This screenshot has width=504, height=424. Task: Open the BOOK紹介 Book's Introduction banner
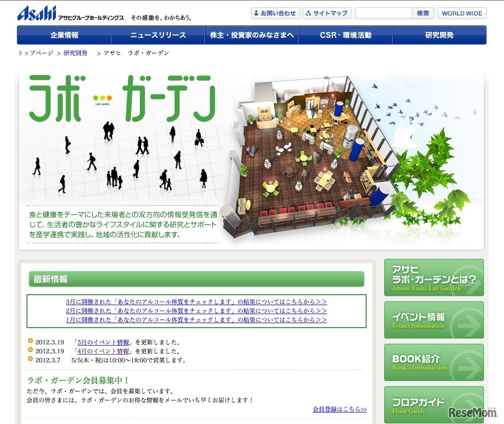point(434,362)
